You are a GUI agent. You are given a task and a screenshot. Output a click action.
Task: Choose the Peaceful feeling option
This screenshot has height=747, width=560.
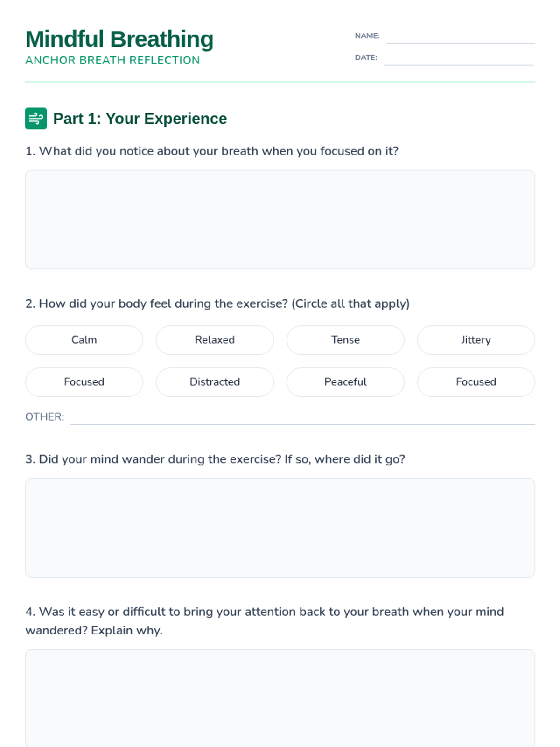(345, 382)
